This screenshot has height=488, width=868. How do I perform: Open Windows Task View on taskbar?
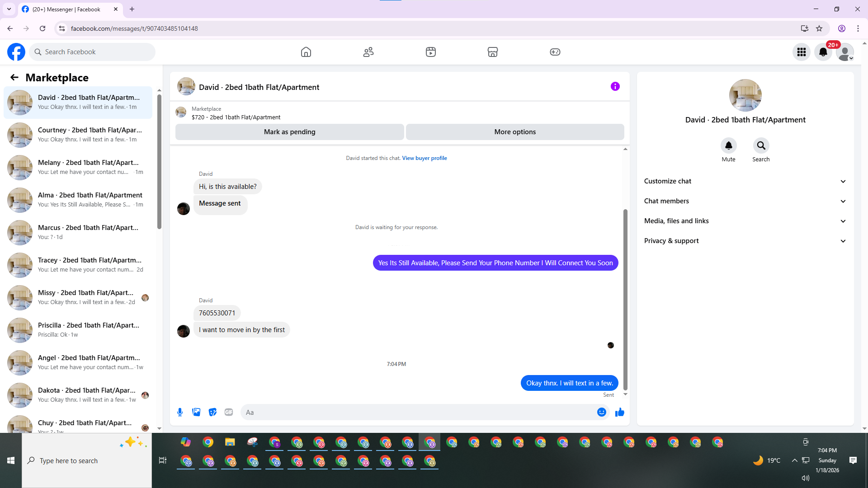(x=163, y=460)
